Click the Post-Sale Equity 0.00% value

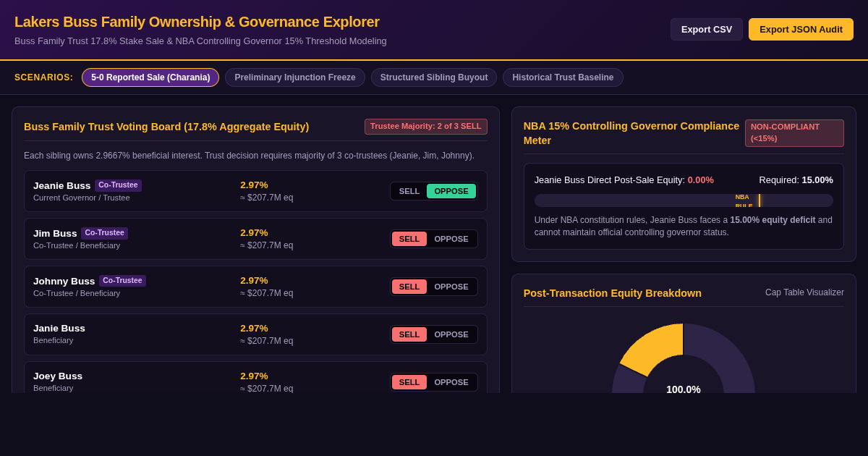[700, 180]
